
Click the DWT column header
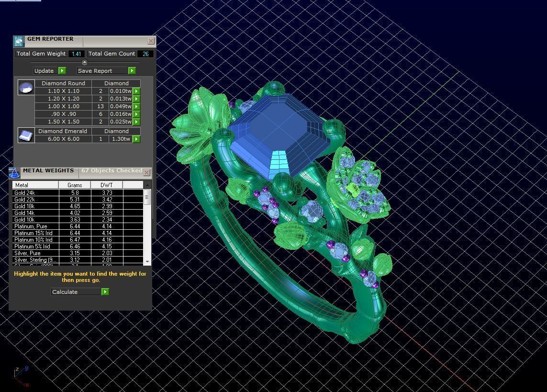pyautogui.click(x=106, y=185)
